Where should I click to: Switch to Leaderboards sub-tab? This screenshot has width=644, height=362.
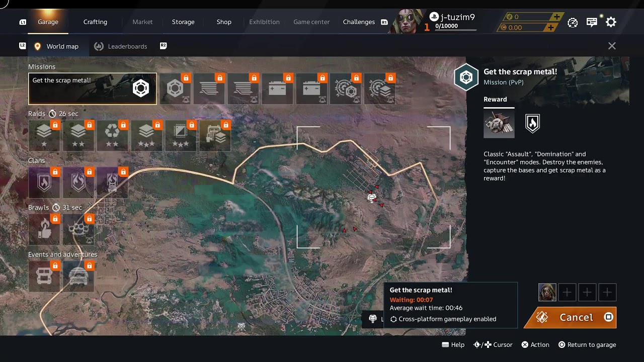121,46
